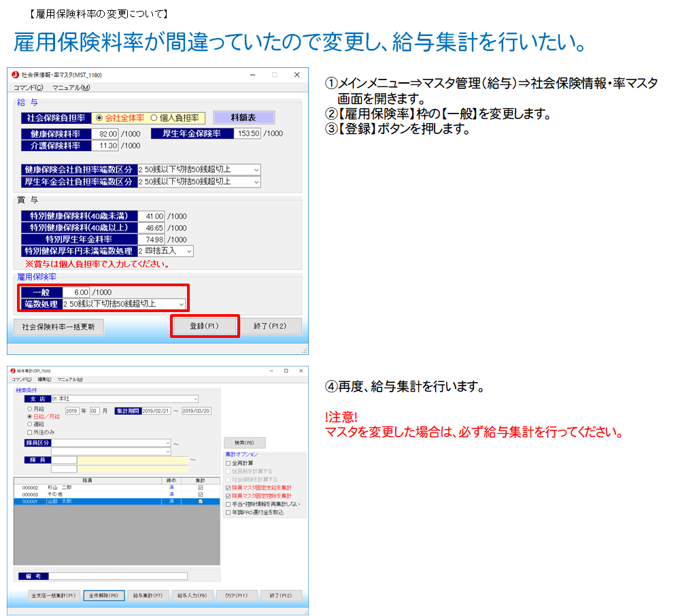Uncheck 集計 box for 杉山 二郎
Screen dimensions: 693x616
click(200, 487)
